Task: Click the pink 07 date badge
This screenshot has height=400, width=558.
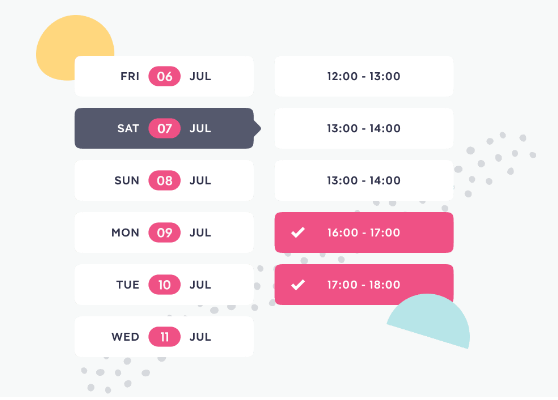Action: 164,128
